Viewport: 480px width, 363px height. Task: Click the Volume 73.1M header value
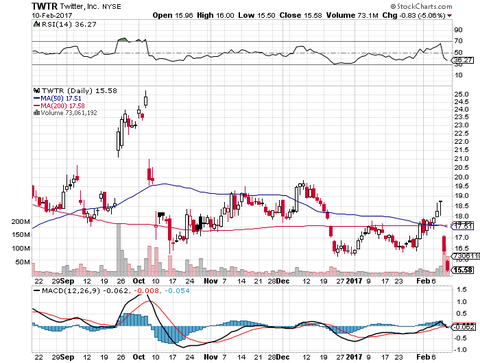point(352,15)
